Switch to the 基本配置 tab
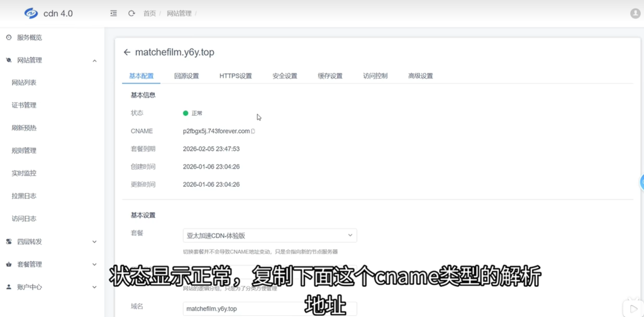 pyautogui.click(x=142, y=76)
